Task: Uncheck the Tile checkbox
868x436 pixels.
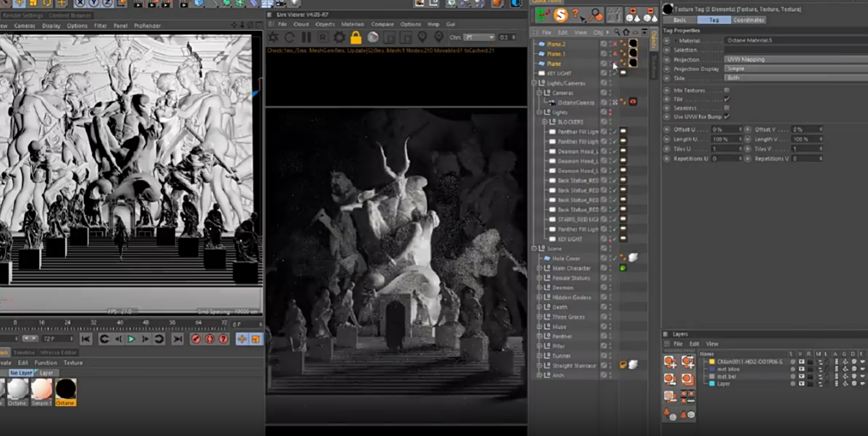Action: click(727, 100)
